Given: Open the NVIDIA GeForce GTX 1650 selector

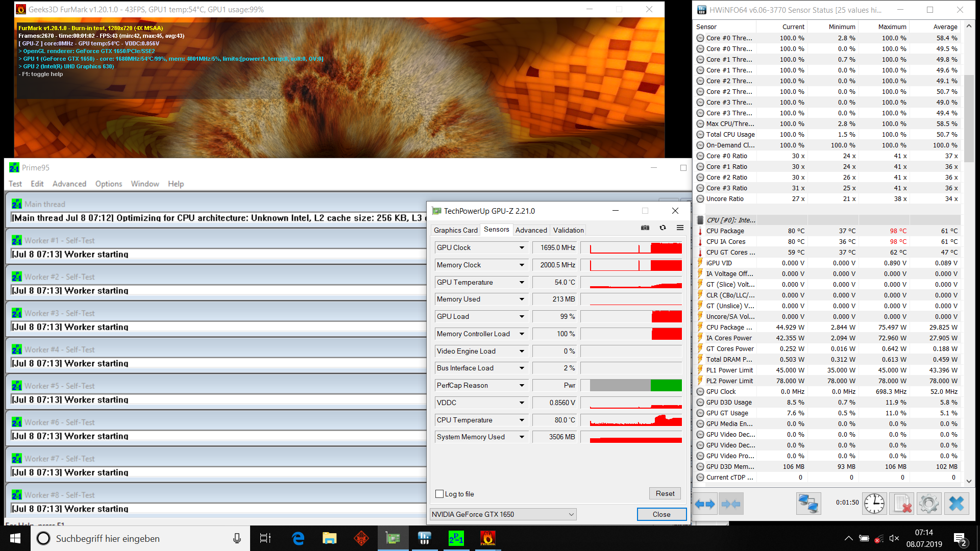Looking at the screenshot, I should (x=503, y=514).
